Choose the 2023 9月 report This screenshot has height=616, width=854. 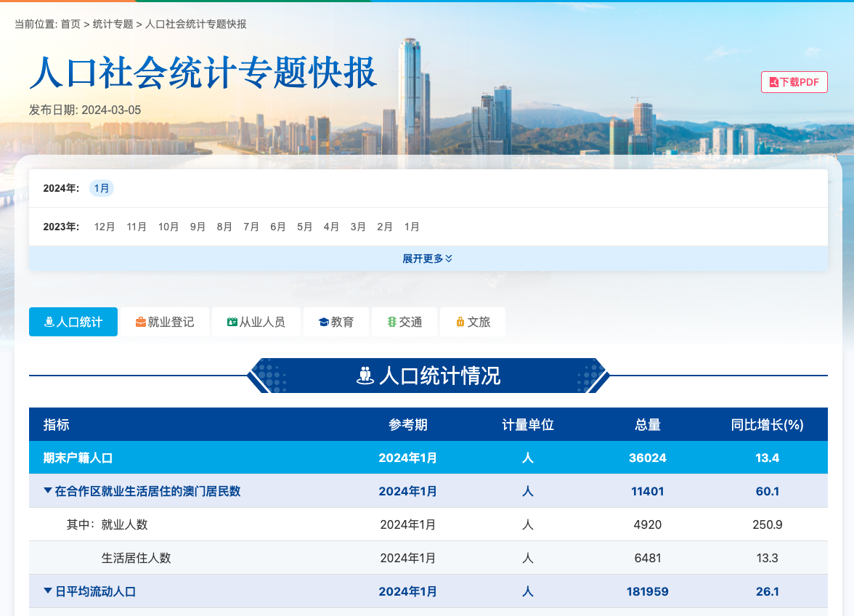pyautogui.click(x=198, y=227)
